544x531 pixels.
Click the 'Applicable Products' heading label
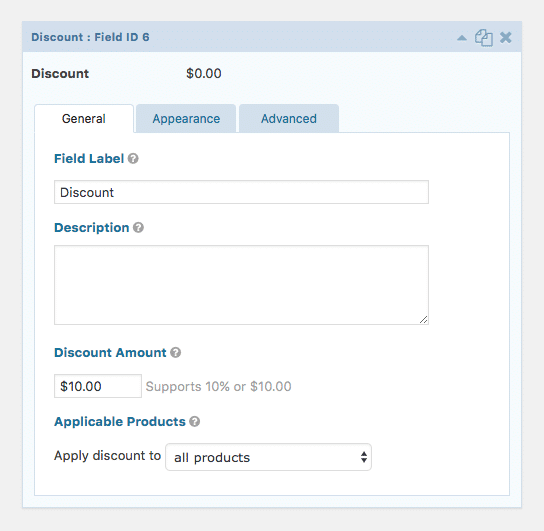pyautogui.click(x=120, y=422)
